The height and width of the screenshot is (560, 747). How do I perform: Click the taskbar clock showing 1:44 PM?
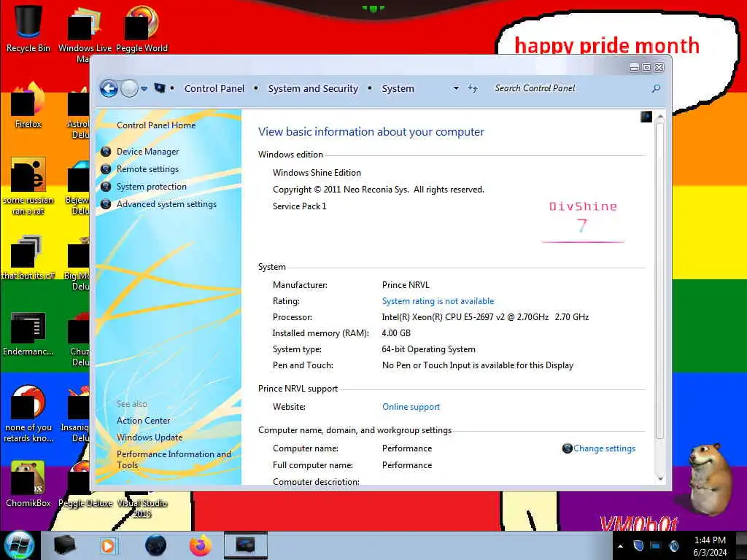point(710,546)
